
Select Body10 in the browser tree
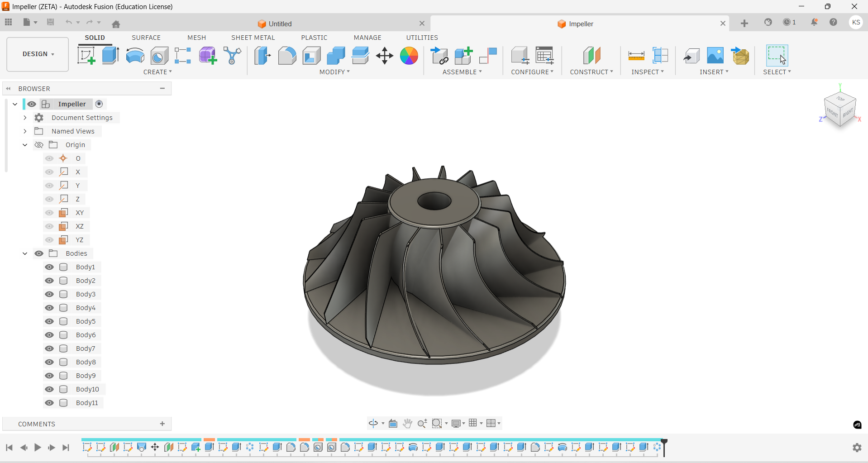pos(87,389)
